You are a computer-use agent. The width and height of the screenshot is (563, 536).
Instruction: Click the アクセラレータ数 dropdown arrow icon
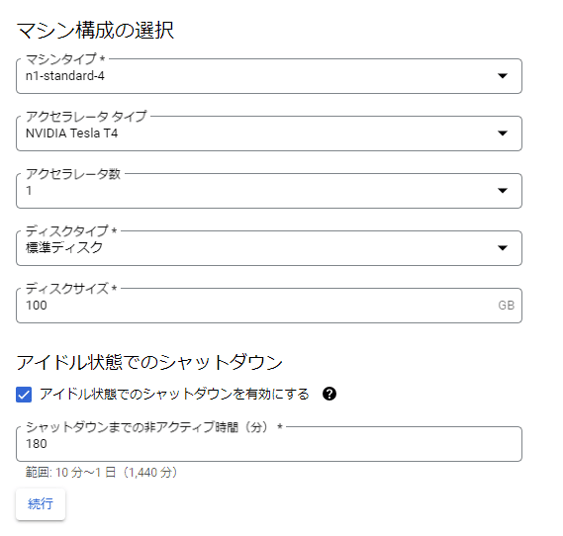502,190
